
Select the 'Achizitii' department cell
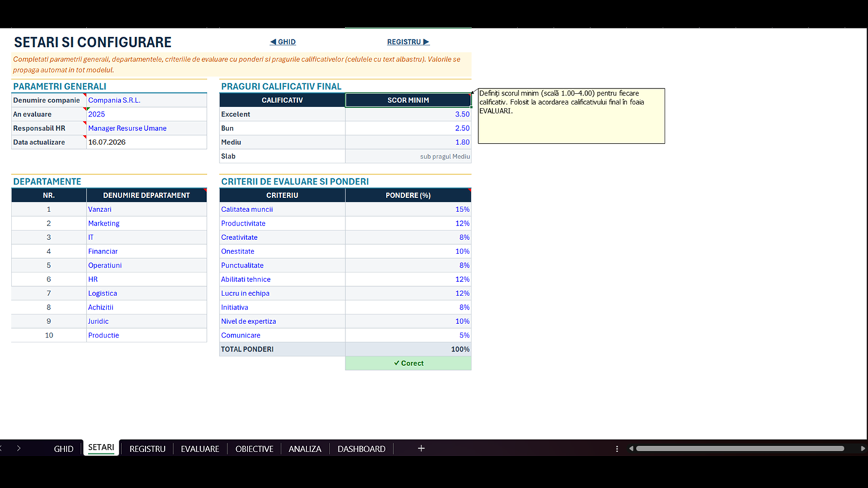146,308
